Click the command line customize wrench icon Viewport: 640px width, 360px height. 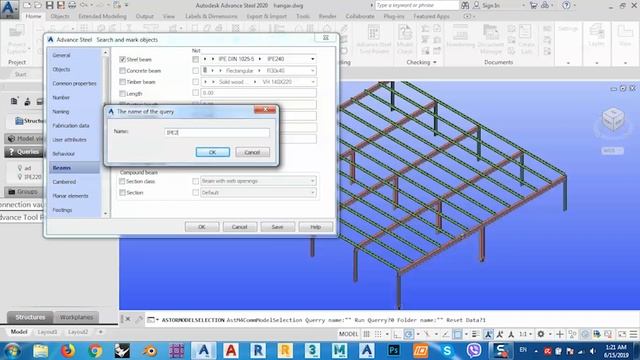click(139, 320)
